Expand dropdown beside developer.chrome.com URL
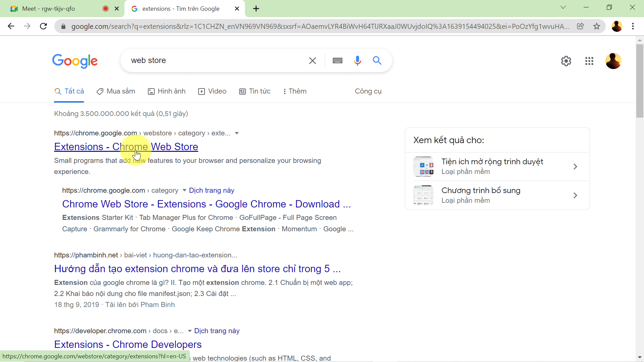 pyautogui.click(x=190, y=331)
